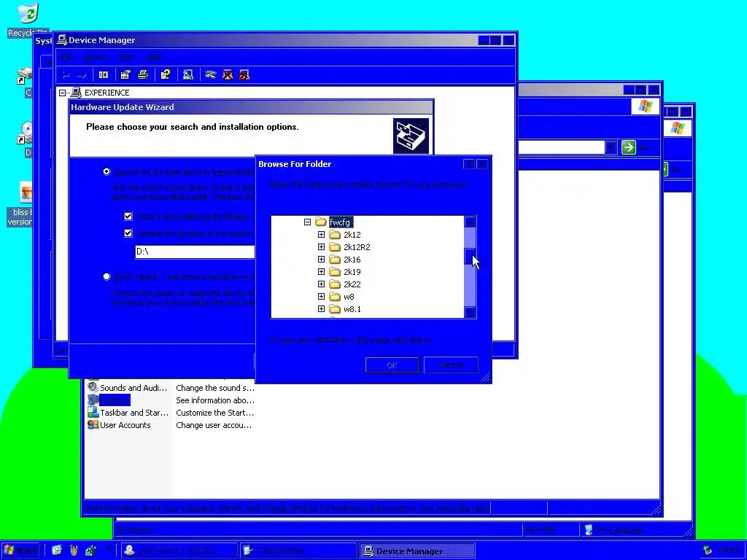Image resolution: width=747 pixels, height=560 pixels.
Task: Click the Taskbar and Start Menu icon
Action: point(93,413)
